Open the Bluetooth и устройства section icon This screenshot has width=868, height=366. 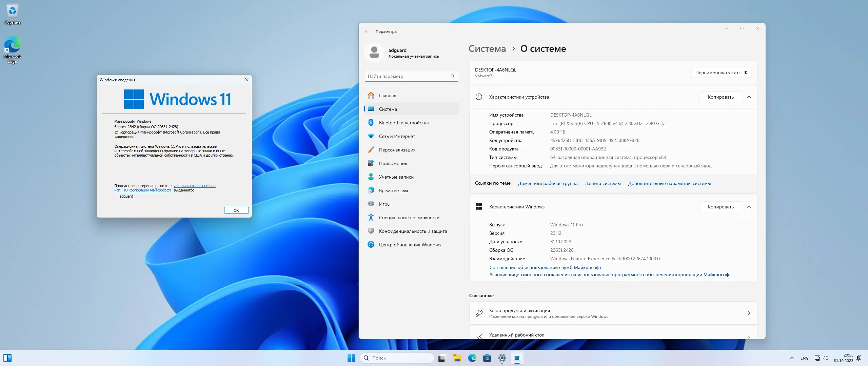tap(371, 123)
